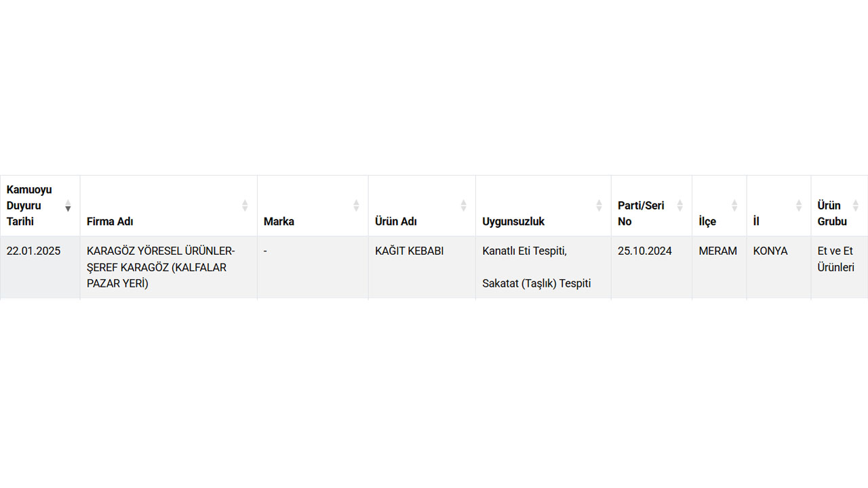Click sort arrows beside Firma Adı header

pos(245,205)
